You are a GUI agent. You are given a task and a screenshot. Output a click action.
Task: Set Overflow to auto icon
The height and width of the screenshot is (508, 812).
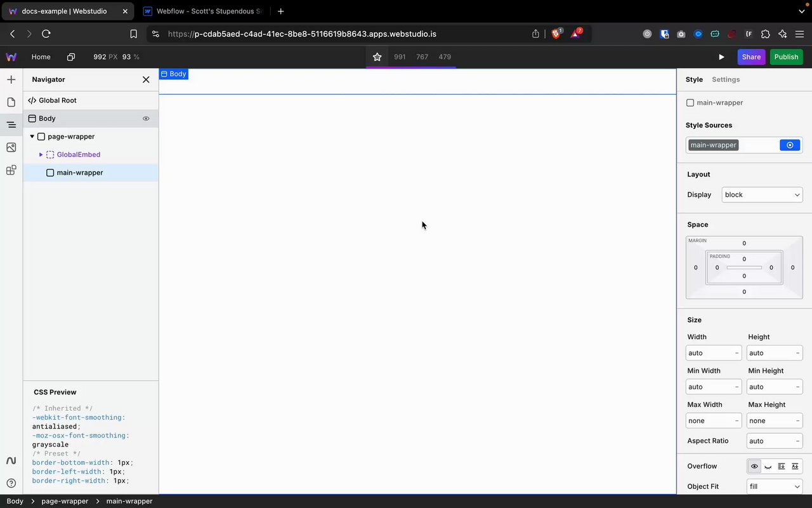pos(795,466)
